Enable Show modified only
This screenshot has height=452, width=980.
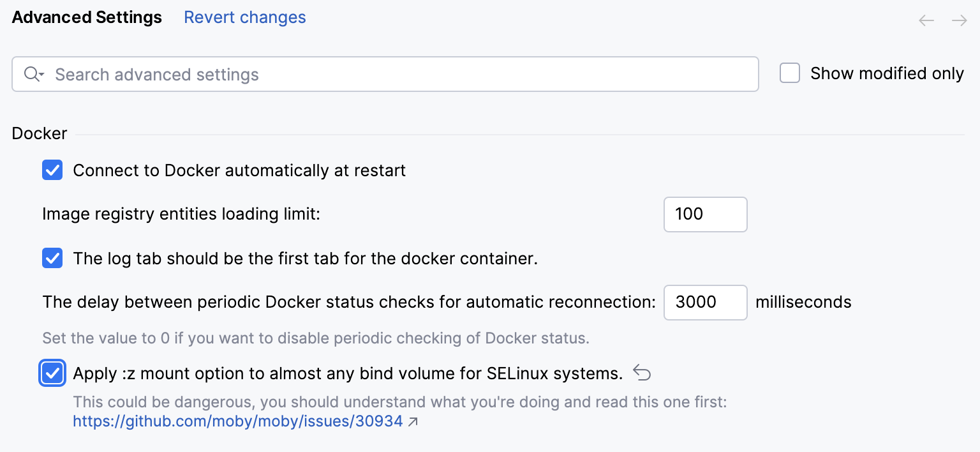pos(789,73)
